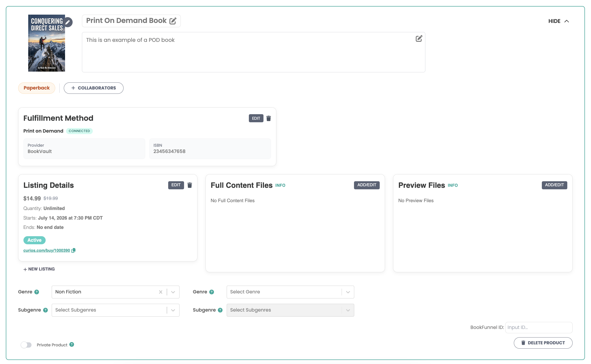591x364 pixels.
Task: Delete the Fulfillment Method with trash icon
Action: point(269,118)
